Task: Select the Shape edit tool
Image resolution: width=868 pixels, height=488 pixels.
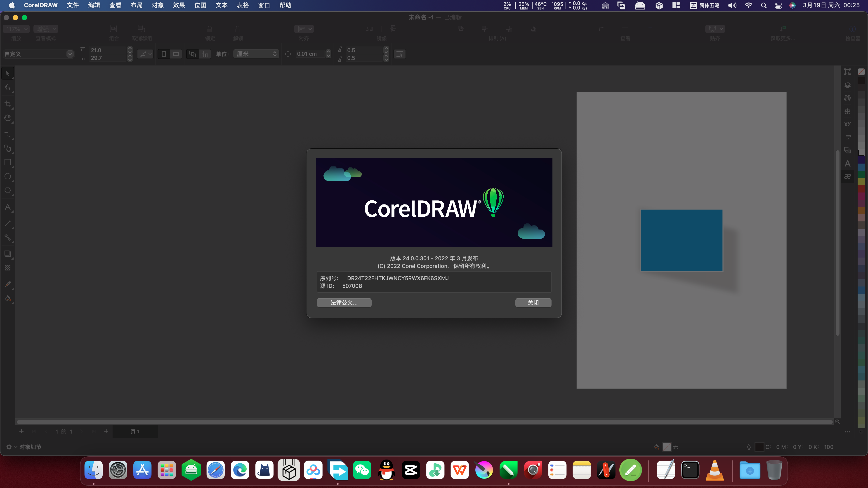Action: point(8,88)
